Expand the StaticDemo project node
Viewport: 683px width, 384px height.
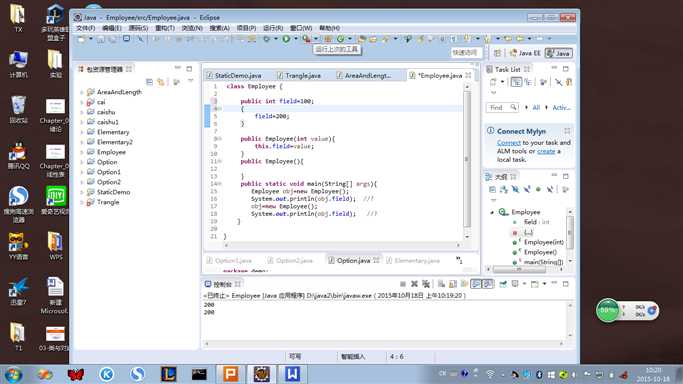pyautogui.click(x=82, y=192)
